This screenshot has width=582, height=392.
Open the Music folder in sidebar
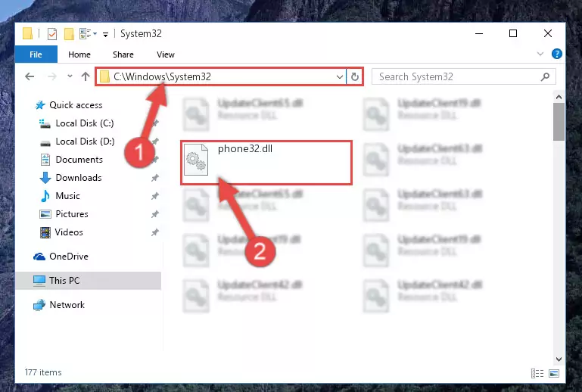(60, 196)
